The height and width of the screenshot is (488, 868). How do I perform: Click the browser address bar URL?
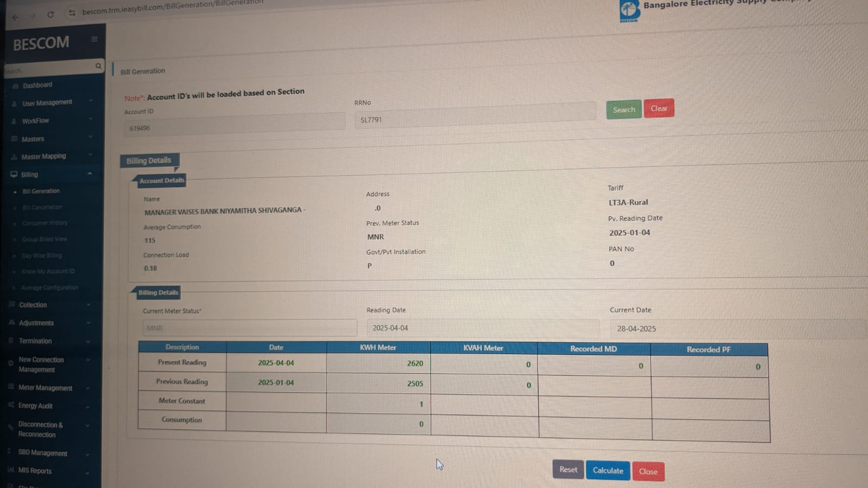[173, 8]
